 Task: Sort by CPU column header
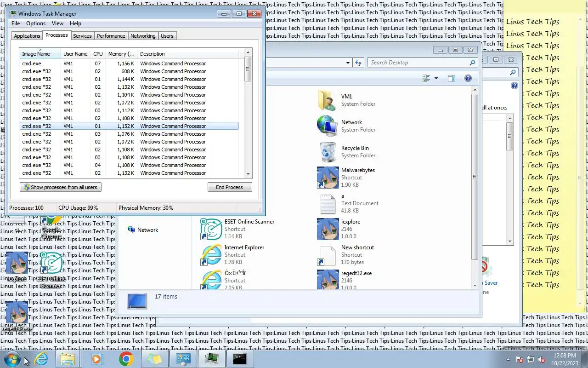coord(98,54)
